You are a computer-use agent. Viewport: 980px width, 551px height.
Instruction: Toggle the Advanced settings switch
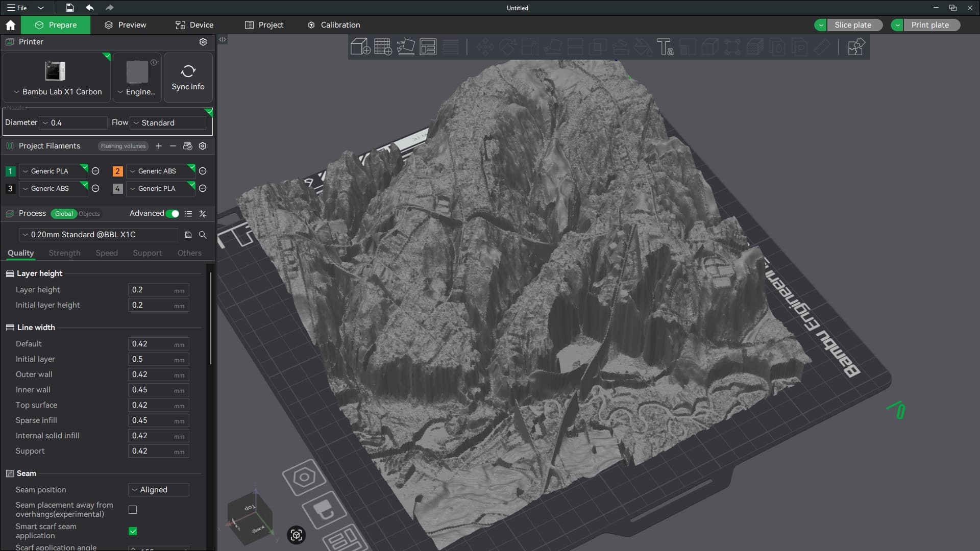click(x=173, y=214)
